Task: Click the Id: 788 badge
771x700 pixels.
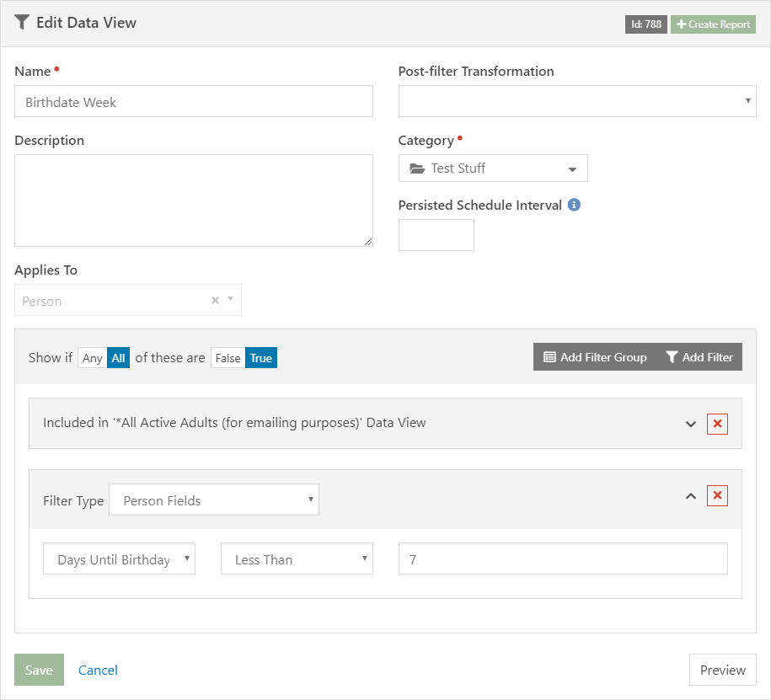Action: coord(646,24)
